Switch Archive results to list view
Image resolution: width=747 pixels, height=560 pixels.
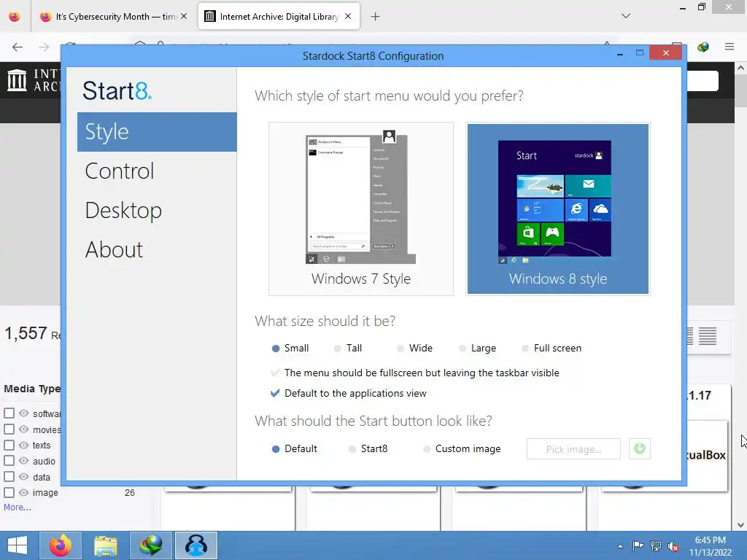(x=708, y=336)
